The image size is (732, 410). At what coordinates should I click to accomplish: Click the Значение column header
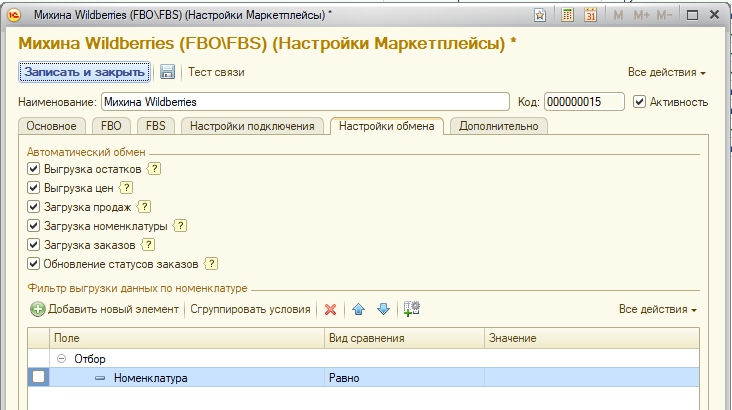591,338
